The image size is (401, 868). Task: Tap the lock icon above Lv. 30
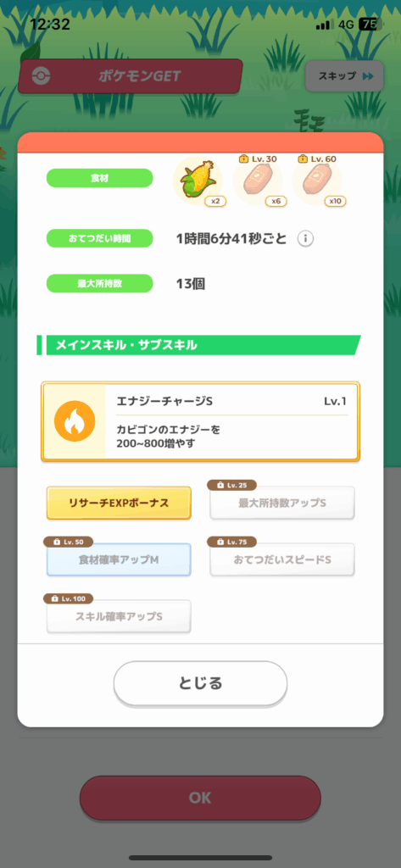pos(243,159)
